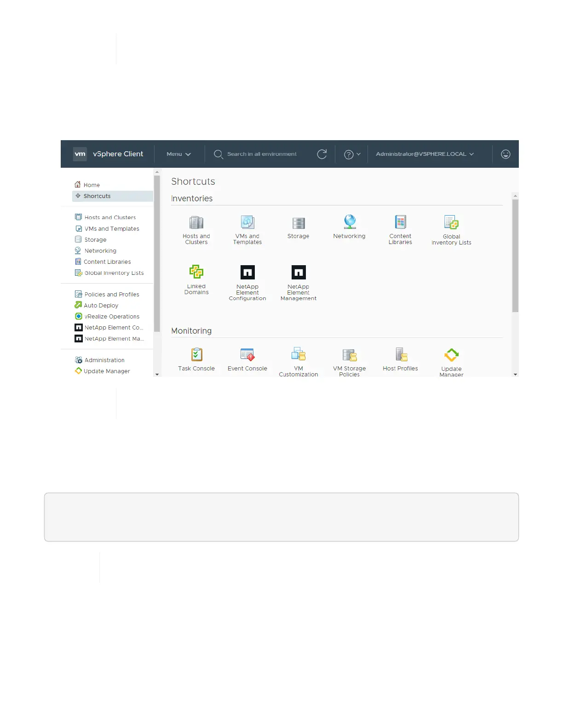
Task: Open the VM Customization shortcut icon
Action: (299, 354)
